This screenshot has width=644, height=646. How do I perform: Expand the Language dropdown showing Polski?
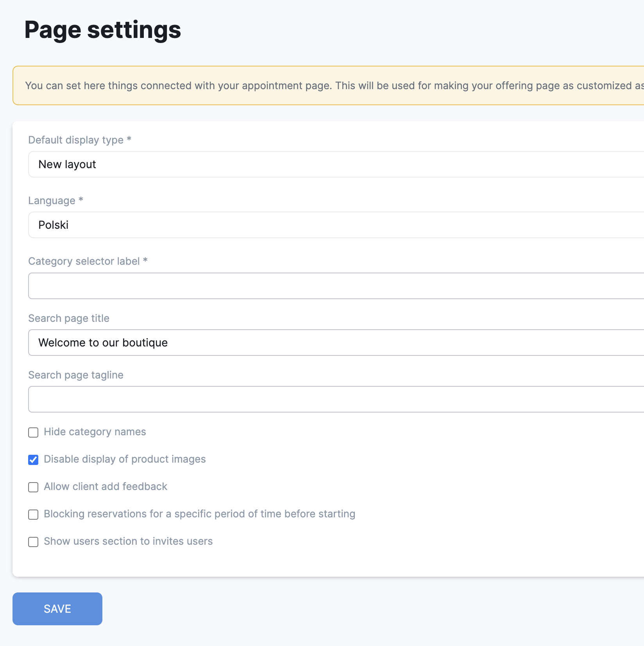[x=336, y=225]
